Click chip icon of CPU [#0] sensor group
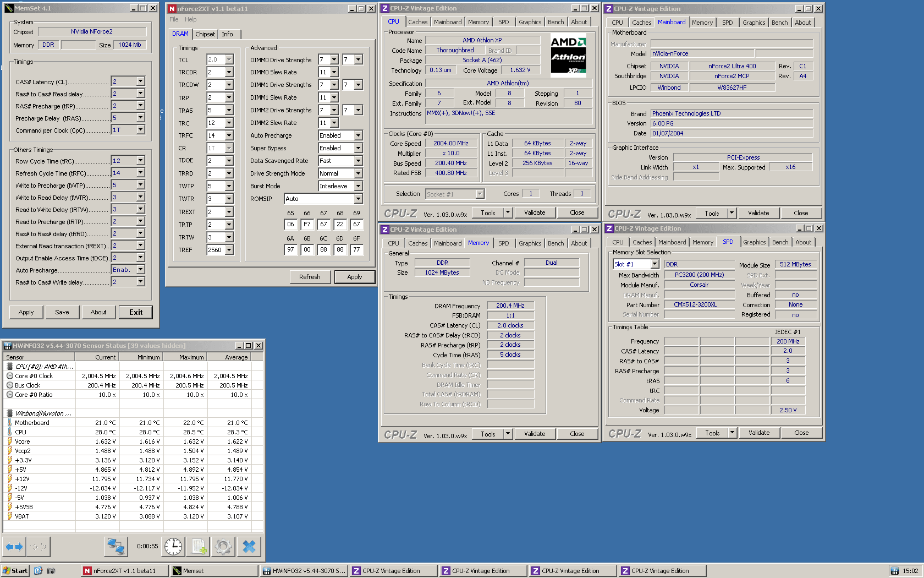 coord(9,367)
